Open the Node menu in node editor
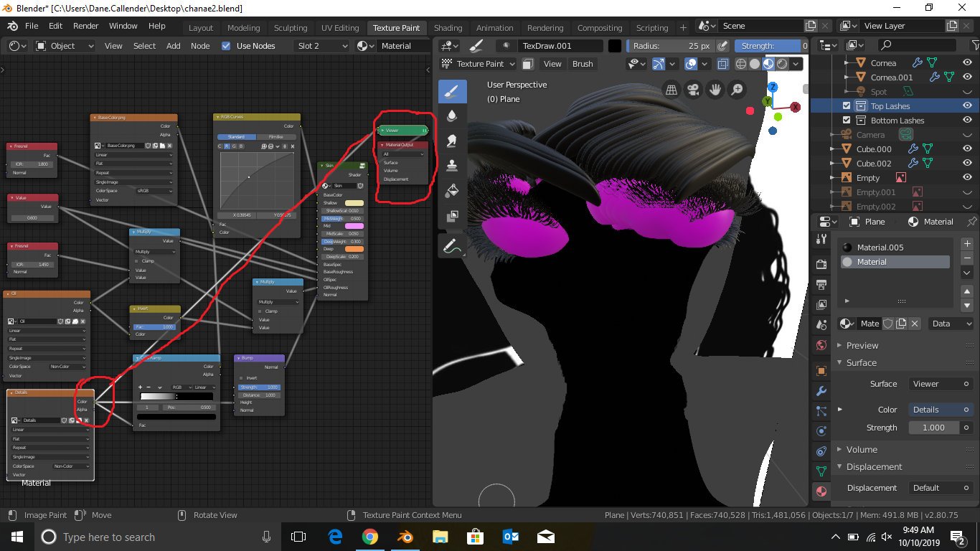Viewport: 980px width, 551px height. point(200,45)
